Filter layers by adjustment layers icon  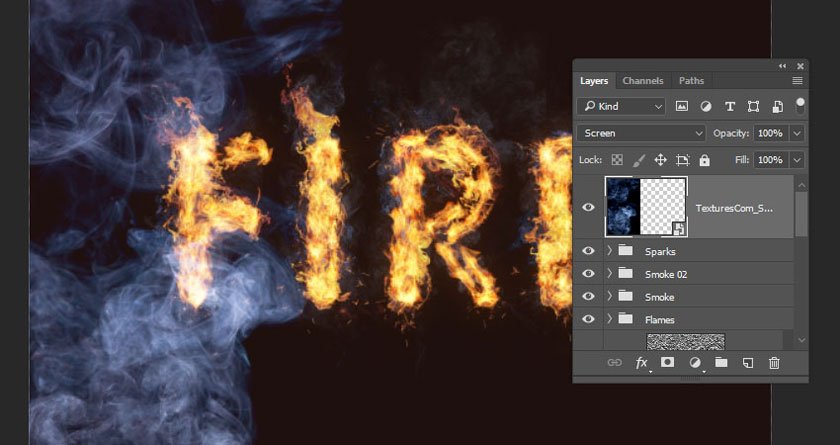[706, 107]
